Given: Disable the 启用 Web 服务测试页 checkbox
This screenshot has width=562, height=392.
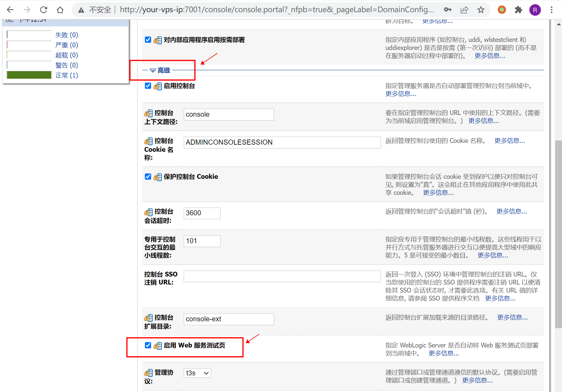Looking at the screenshot, I should [148, 345].
